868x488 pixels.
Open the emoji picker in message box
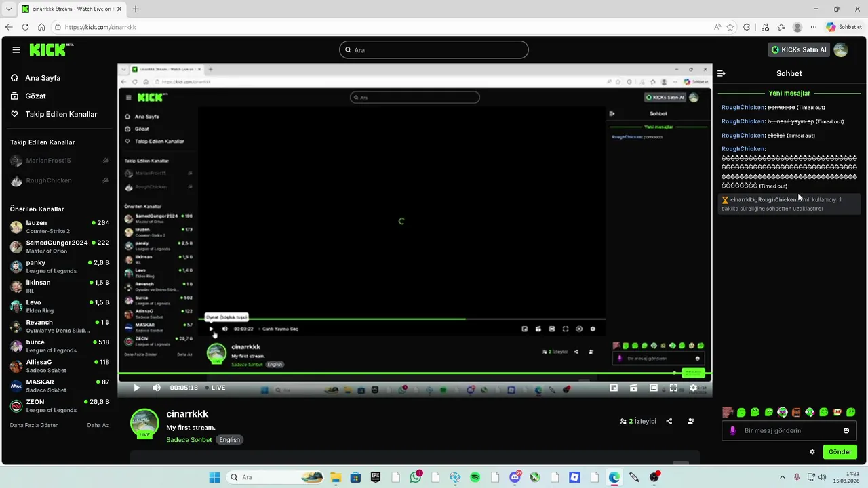pyautogui.click(x=846, y=430)
